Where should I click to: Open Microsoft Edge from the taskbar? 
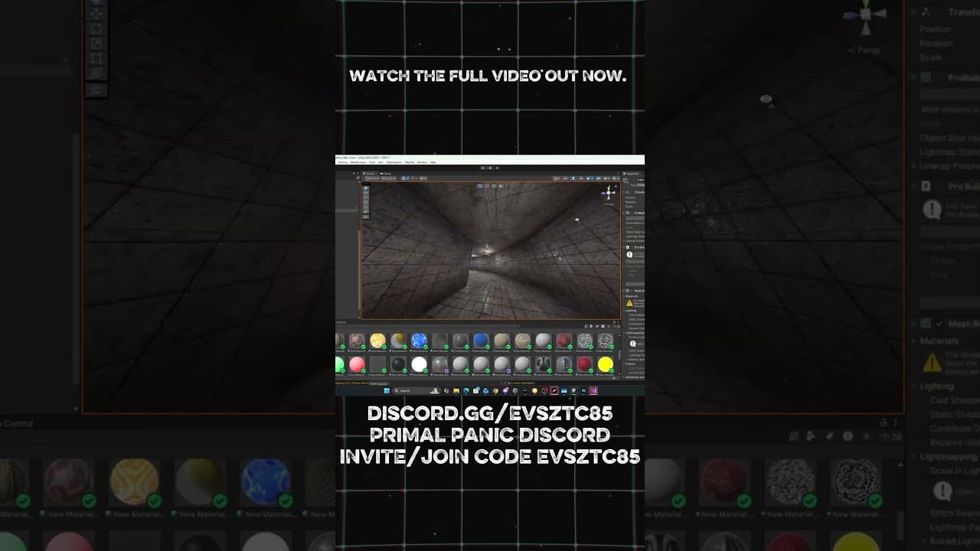466,391
